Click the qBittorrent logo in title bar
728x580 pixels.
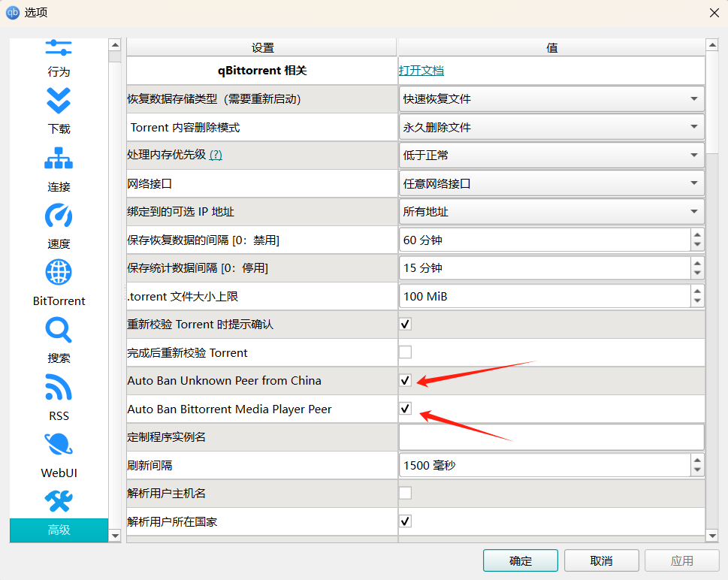coord(13,13)
